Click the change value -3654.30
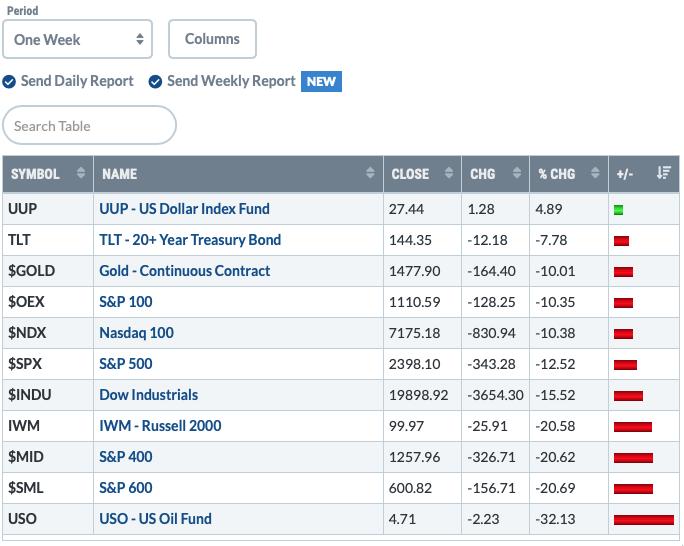The height and width of the screenshot is (546, 684). (495, 395)
